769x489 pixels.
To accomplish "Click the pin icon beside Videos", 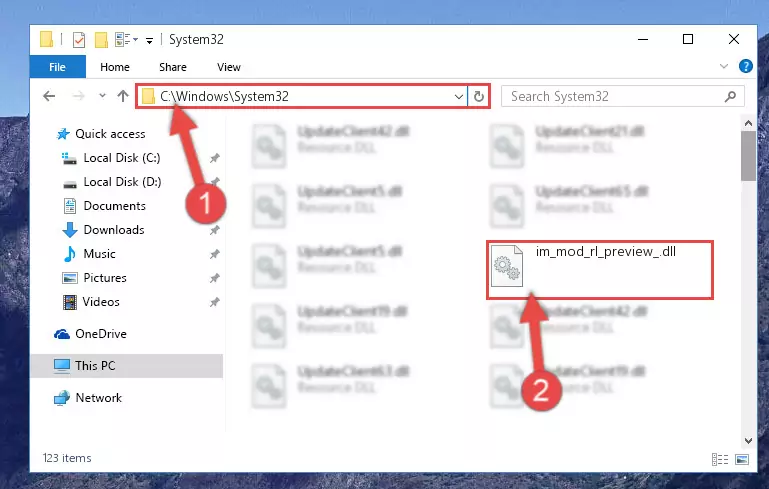I will (214, 302).
